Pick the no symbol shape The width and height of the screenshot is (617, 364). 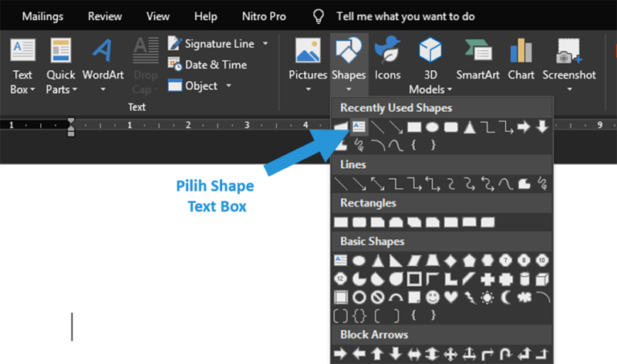pyautogui.click(x=377, y=298)
